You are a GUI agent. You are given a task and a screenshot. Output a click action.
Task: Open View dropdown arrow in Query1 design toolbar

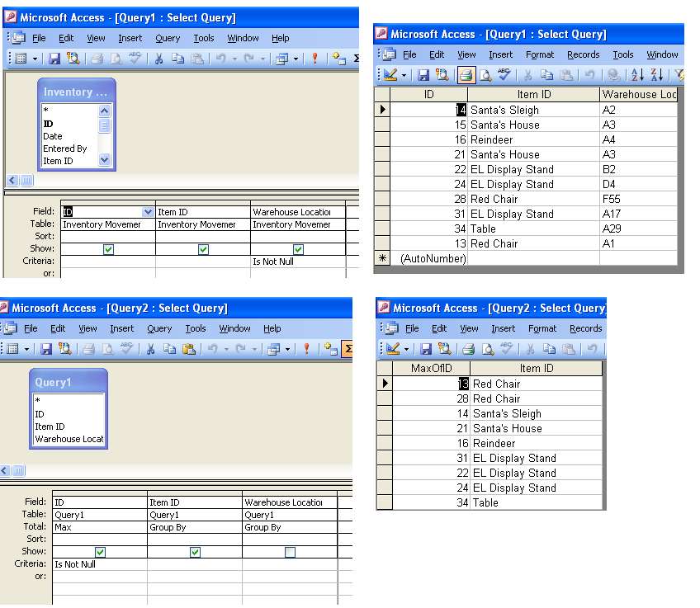[35, 59]
